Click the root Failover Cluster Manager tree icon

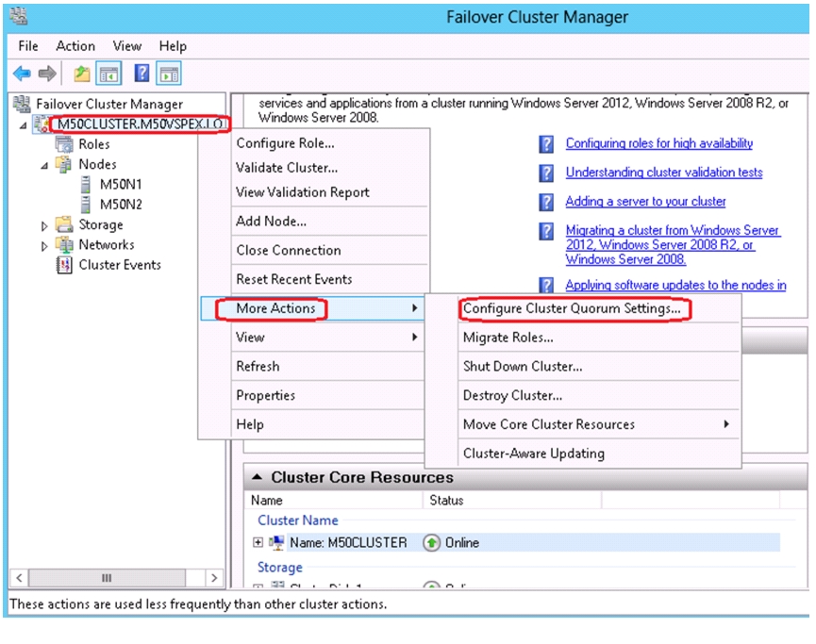[x=22, y=104]
